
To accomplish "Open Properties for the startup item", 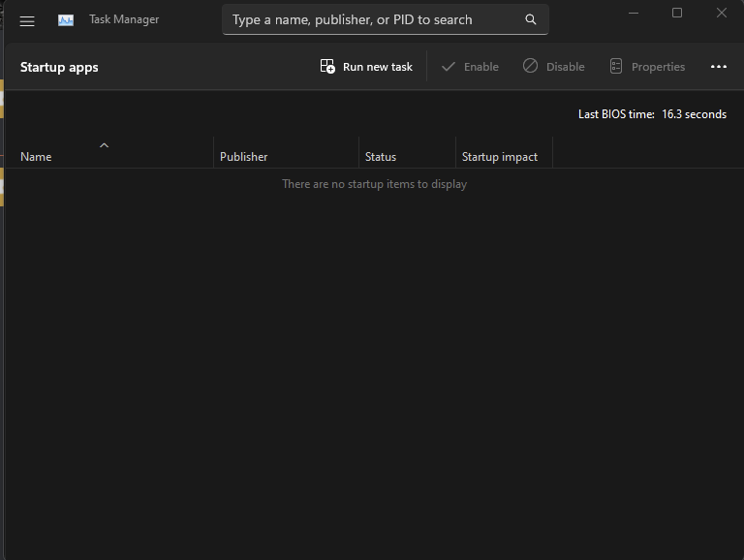I will coord(647,67).
